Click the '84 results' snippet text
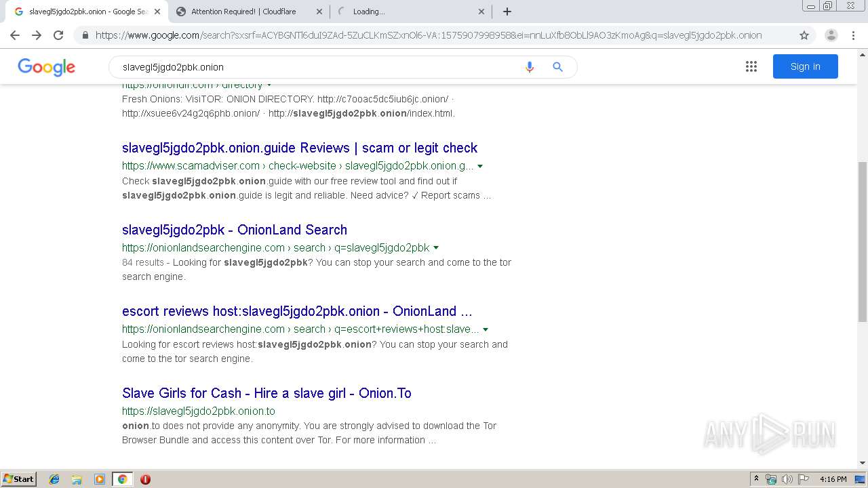868x488 pixels. [x=143, y=262]
